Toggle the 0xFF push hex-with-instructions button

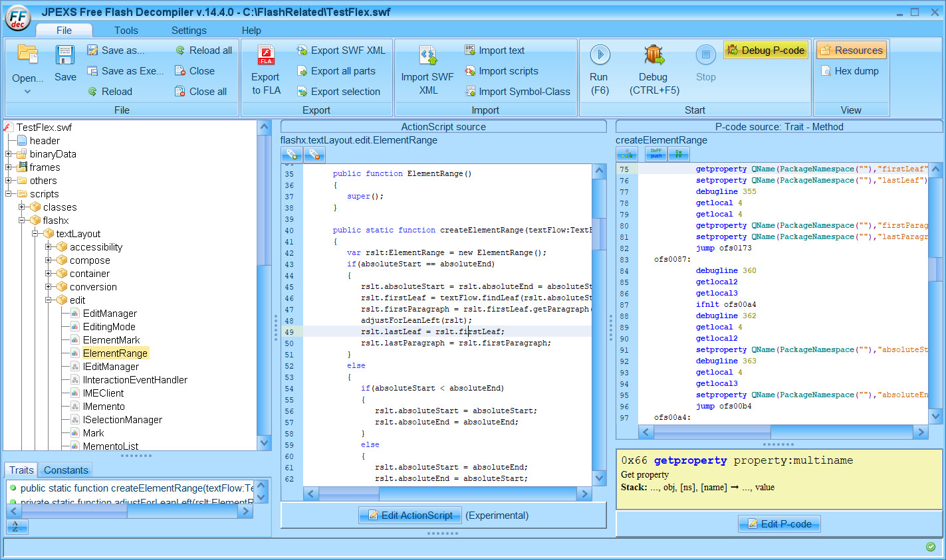(x=656, y=154)
